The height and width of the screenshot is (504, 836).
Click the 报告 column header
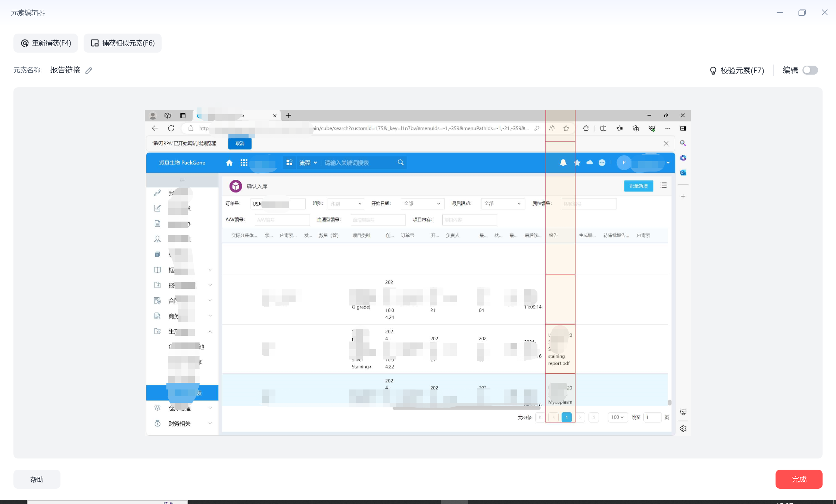553,235
